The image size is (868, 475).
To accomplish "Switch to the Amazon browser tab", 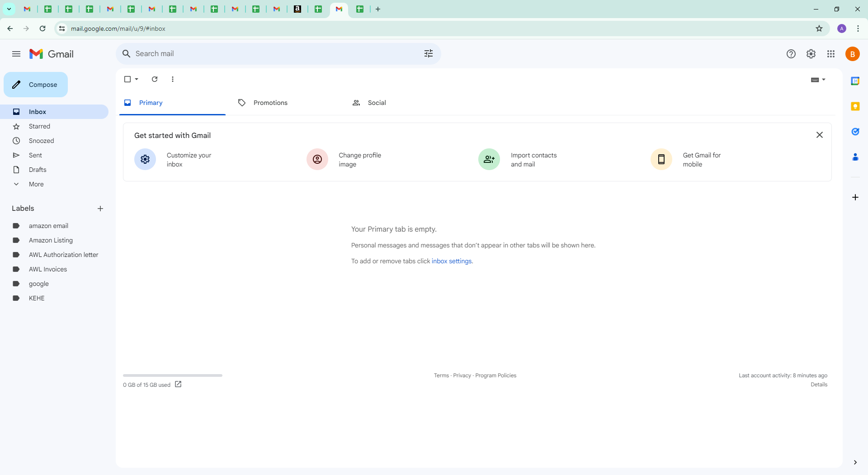I will point(297,9).
